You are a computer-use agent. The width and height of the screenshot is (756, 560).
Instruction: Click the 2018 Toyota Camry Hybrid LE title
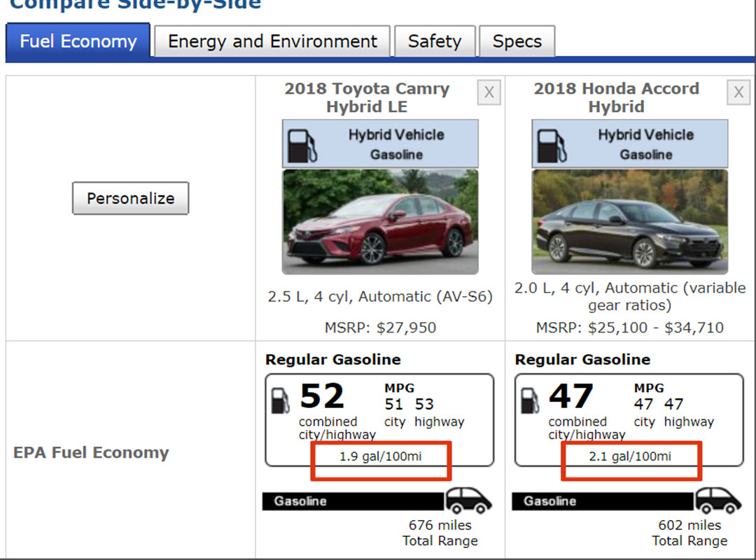pos(367,98)
